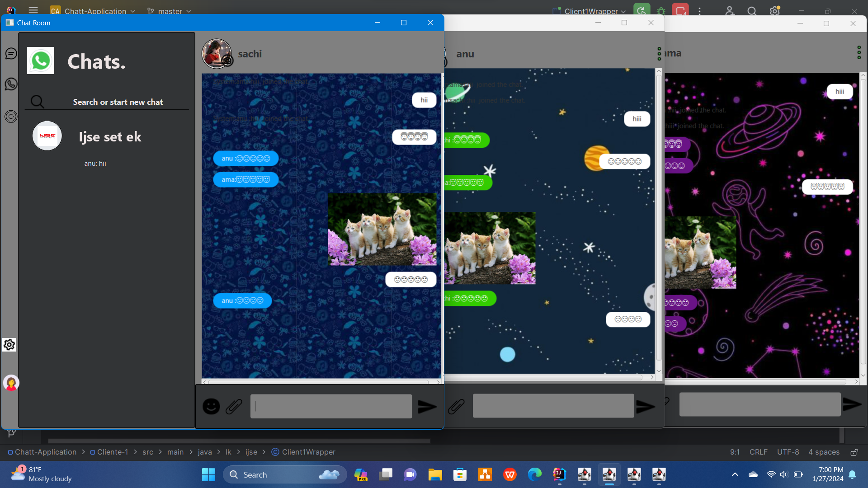Expand the Chatt-Application project dropdown
This screenshot has width=868, height=488.
95,11
